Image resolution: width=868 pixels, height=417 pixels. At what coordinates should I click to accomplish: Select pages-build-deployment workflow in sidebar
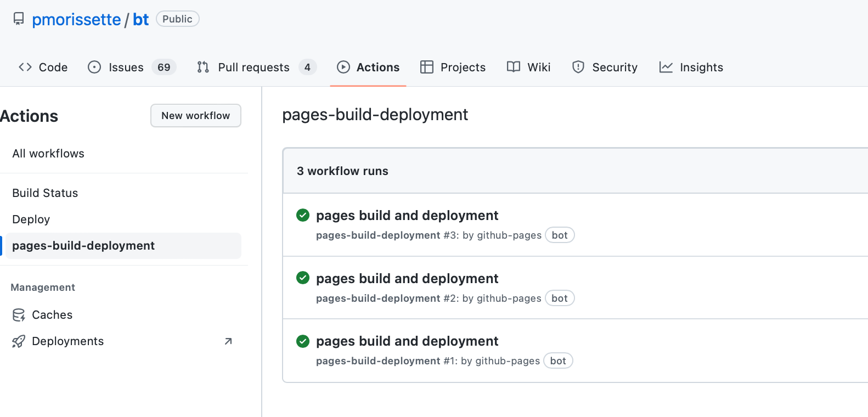[123, 246]
